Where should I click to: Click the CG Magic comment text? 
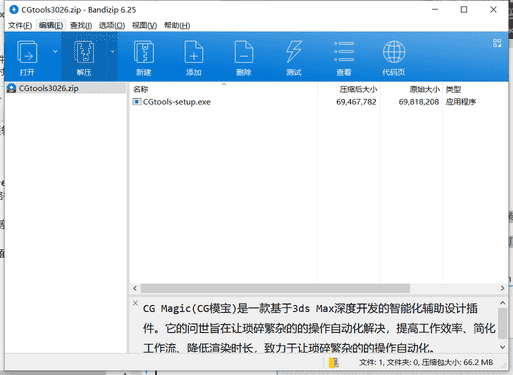click(x=319, y=328)
